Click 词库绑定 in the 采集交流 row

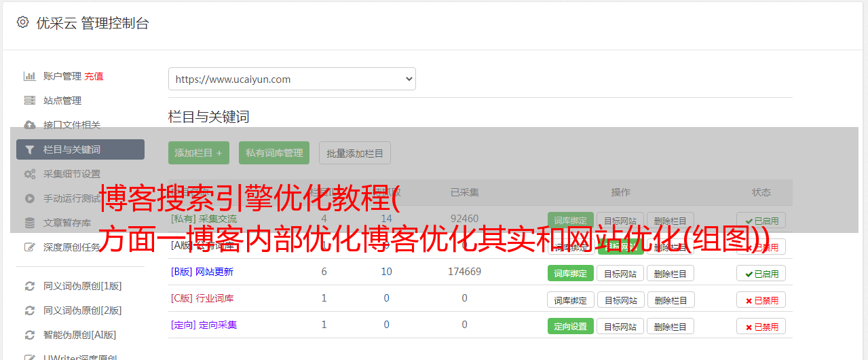pyautogui.click(x=571, y=220)
